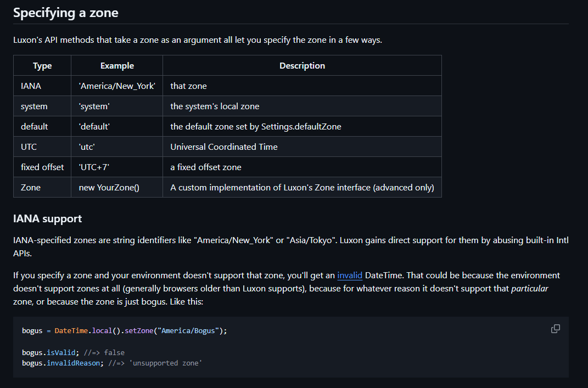Click the "Specifying a zone" heading

65,13
